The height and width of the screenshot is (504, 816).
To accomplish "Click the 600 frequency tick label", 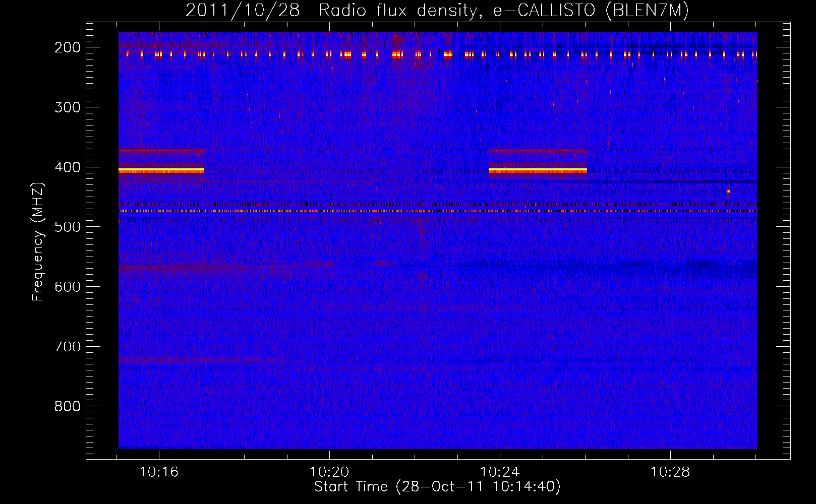I will tap(68, 287).
